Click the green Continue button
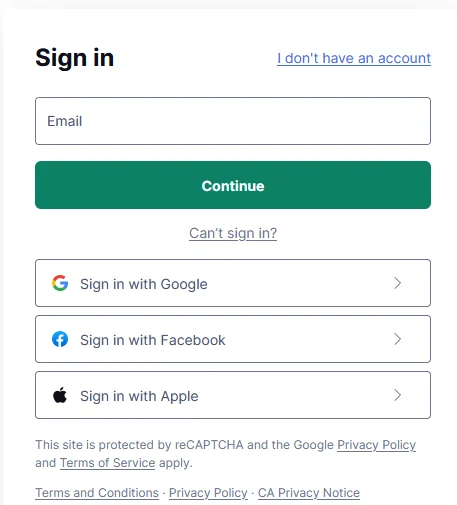 233,185
